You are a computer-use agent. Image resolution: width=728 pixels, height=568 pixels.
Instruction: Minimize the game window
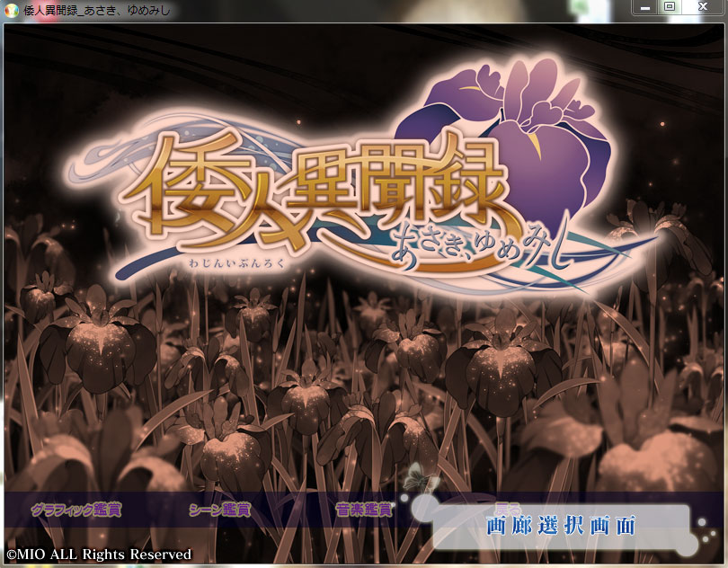click(645, 7)
